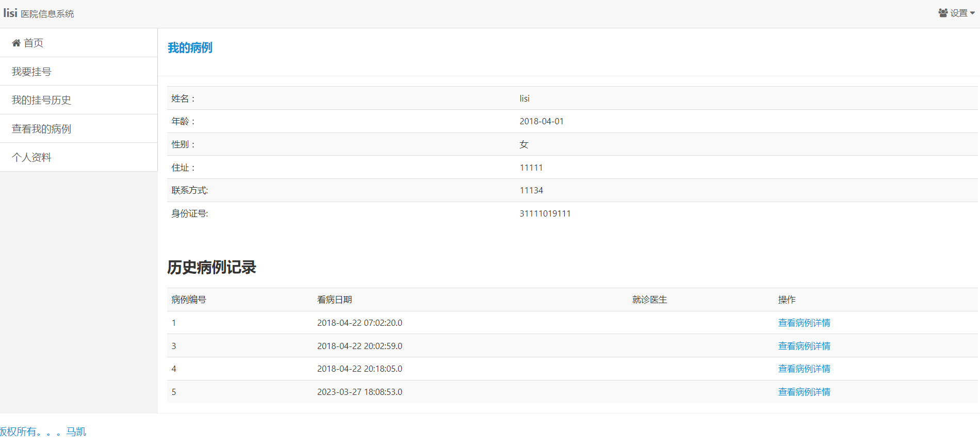Click the date 2018-04-22 20:18:05.0
Viewport: 980px width, 447px height.
360,369
